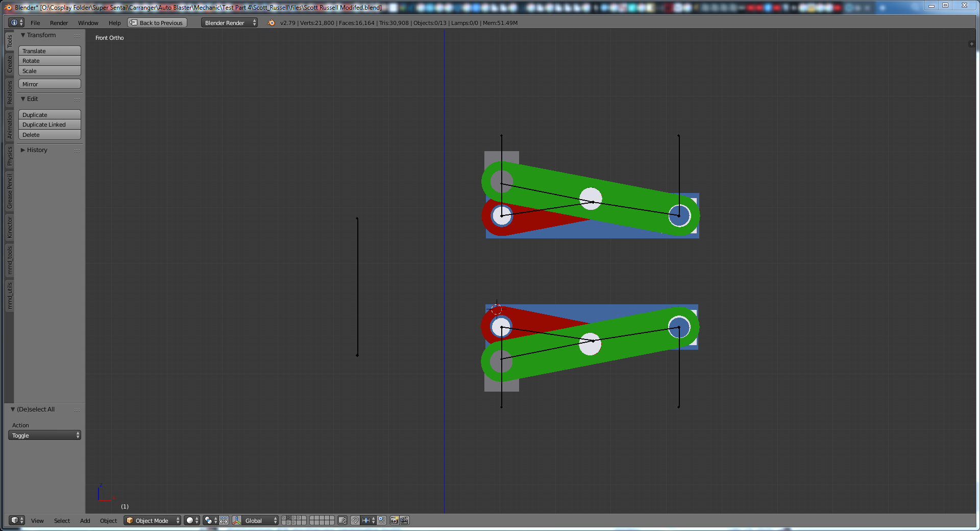980x531 pixels.
Task: Click the Front Ortho view label
Action: click(109, 38)
